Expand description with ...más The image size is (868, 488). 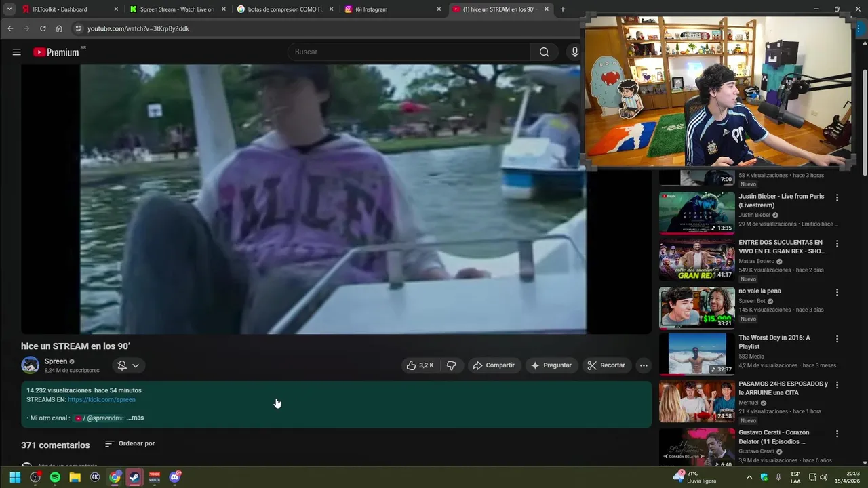(135, 418)
